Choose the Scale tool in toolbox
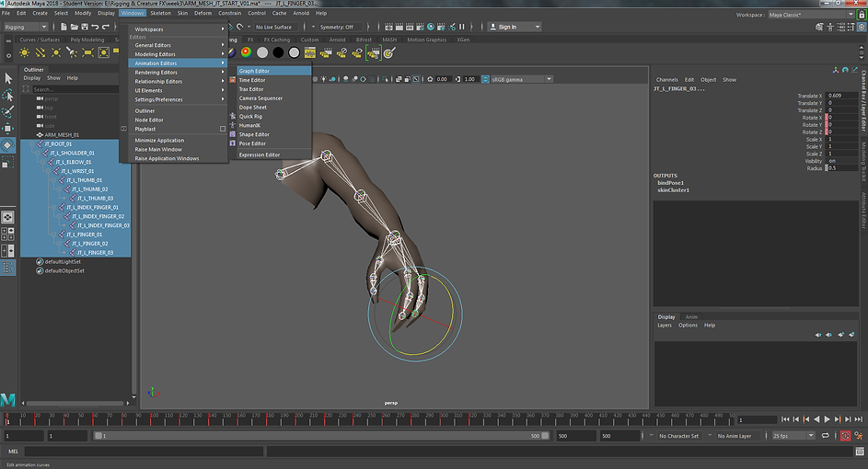 click(8, 163)
